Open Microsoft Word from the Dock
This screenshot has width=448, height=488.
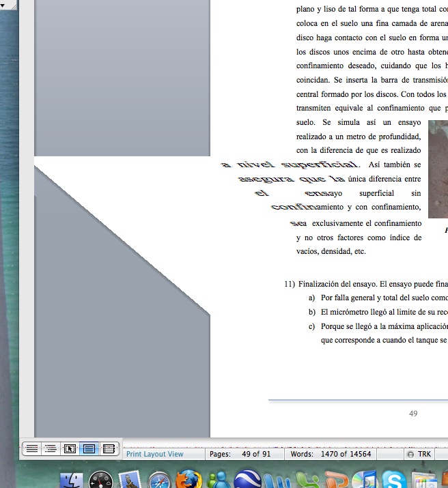tap(277, 481)
